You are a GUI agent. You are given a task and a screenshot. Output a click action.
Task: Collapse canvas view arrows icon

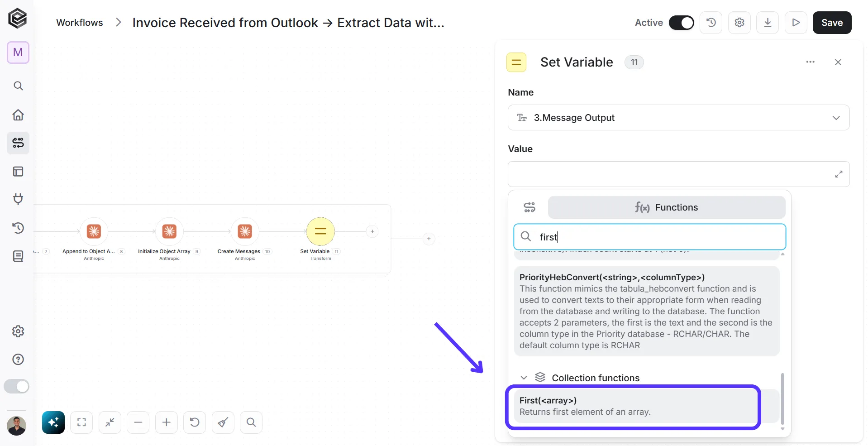[110, 422]
